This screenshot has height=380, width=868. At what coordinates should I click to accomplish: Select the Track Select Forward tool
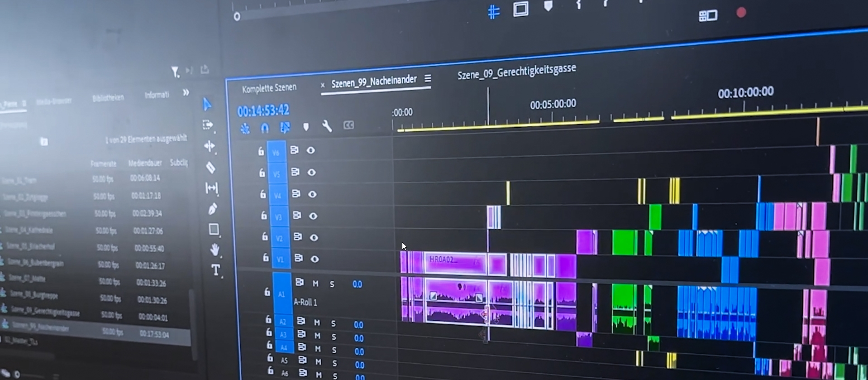208,125
